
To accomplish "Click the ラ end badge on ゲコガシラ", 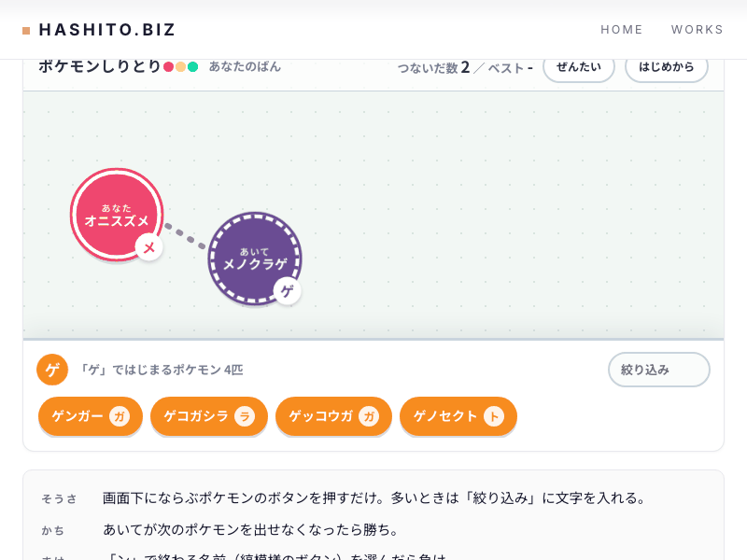I will coord(245,416).
